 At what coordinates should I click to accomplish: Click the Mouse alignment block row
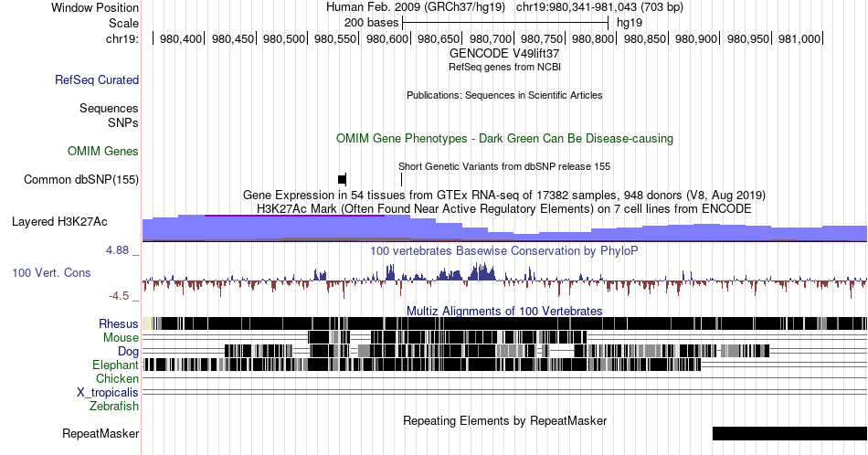[x=504, y=337]
